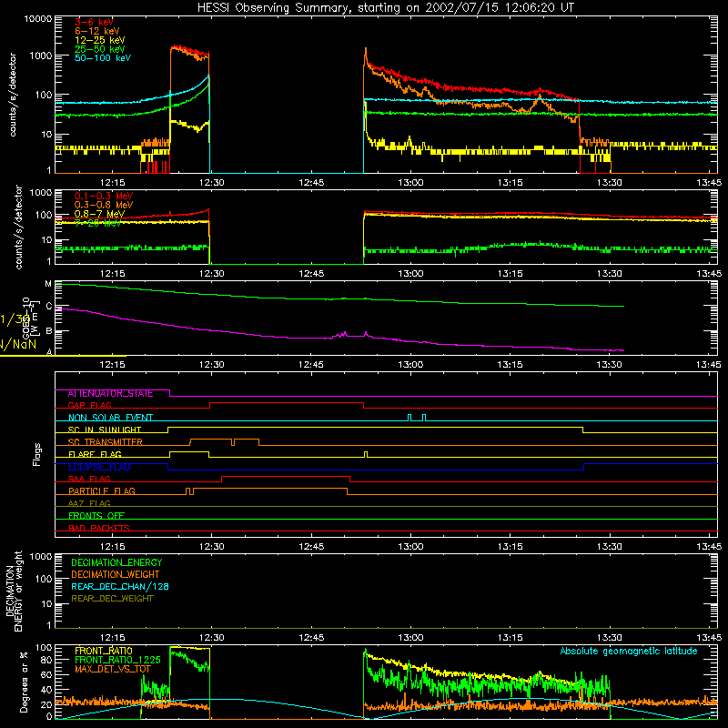
Task: Click the NON_SOLAR_EVENT flag label
Action: 110,418
